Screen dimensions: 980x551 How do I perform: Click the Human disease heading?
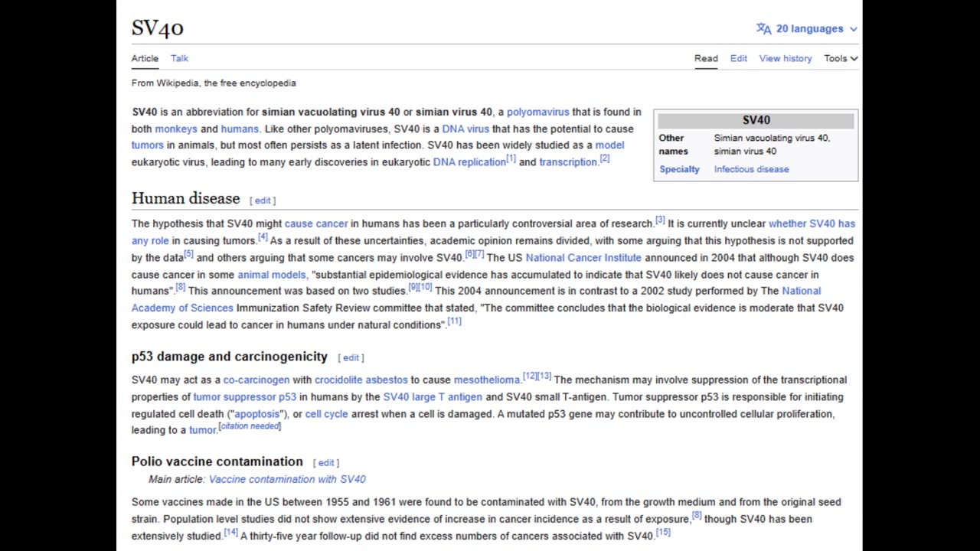coord(185,198)
